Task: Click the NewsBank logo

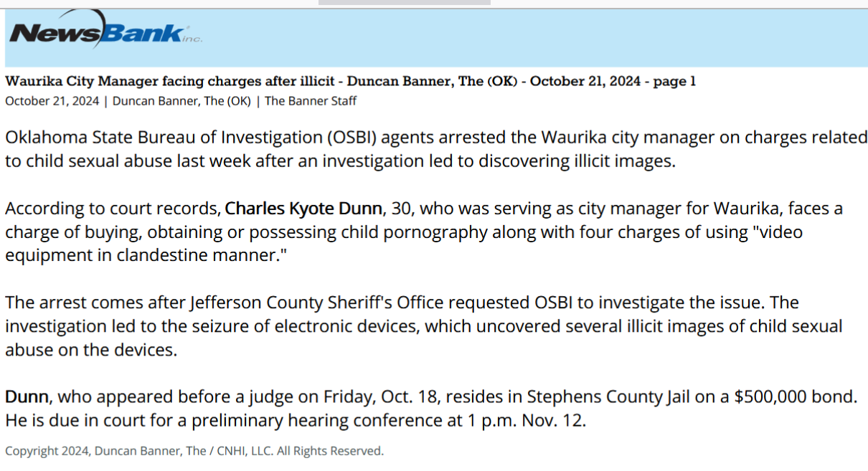Action: click(x=105, y=30)
